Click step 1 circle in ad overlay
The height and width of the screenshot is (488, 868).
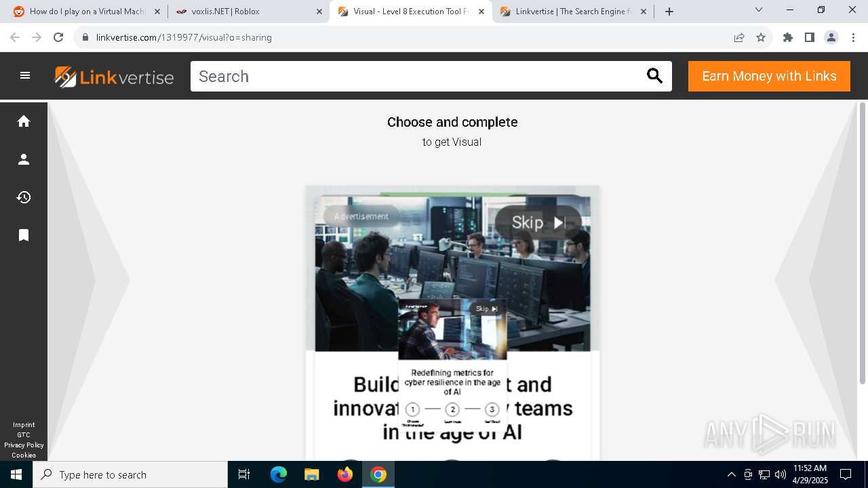(412, 409)
